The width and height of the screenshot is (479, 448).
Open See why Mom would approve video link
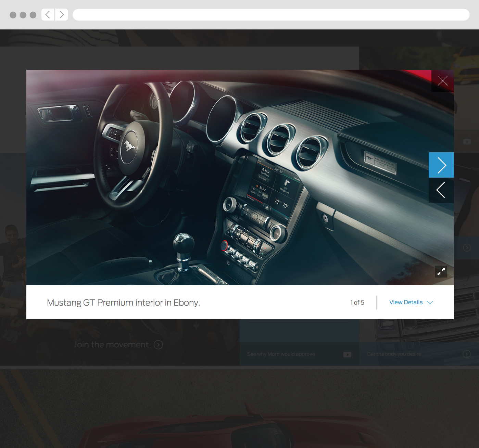(x=281, y=354)
